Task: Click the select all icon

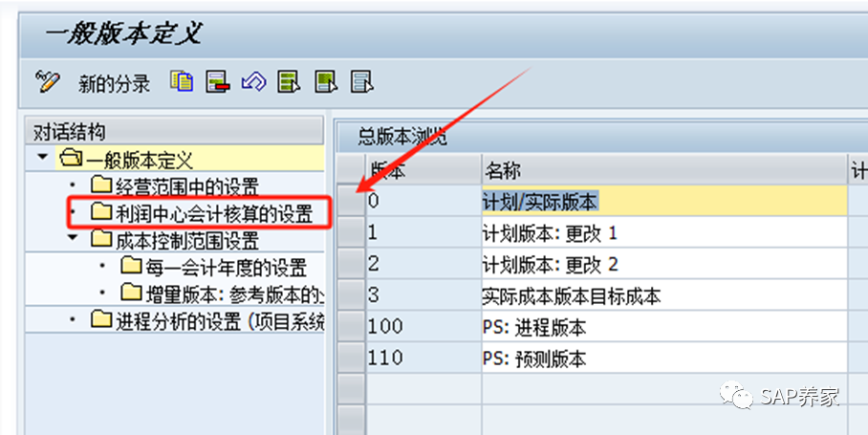Action: tap(289, 82)
